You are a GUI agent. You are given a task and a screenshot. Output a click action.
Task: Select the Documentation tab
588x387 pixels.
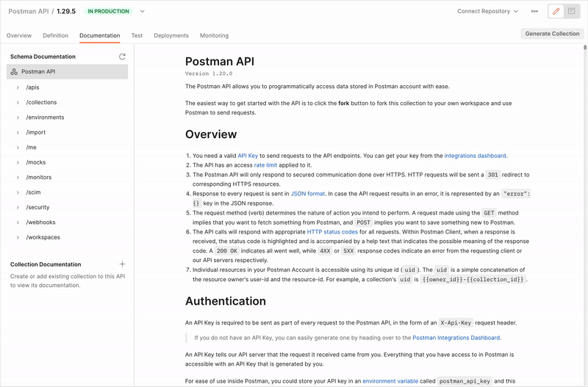coord(100,35)
